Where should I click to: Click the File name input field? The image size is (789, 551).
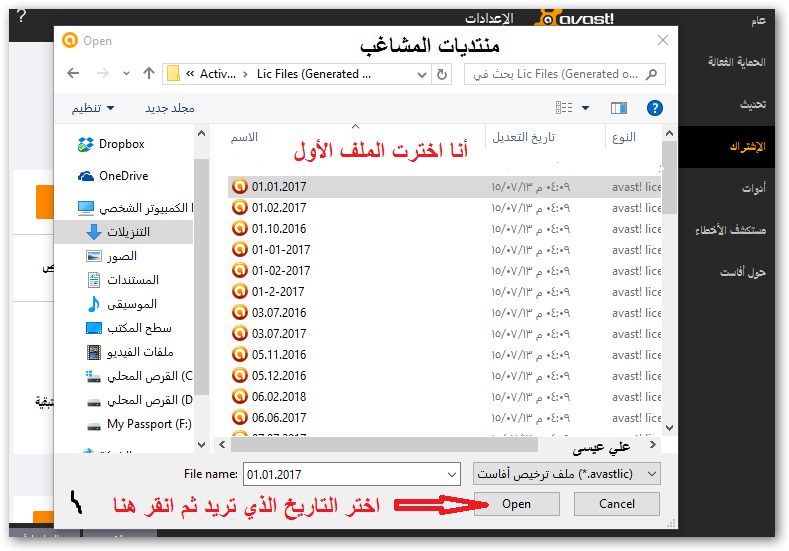(353, 473)
